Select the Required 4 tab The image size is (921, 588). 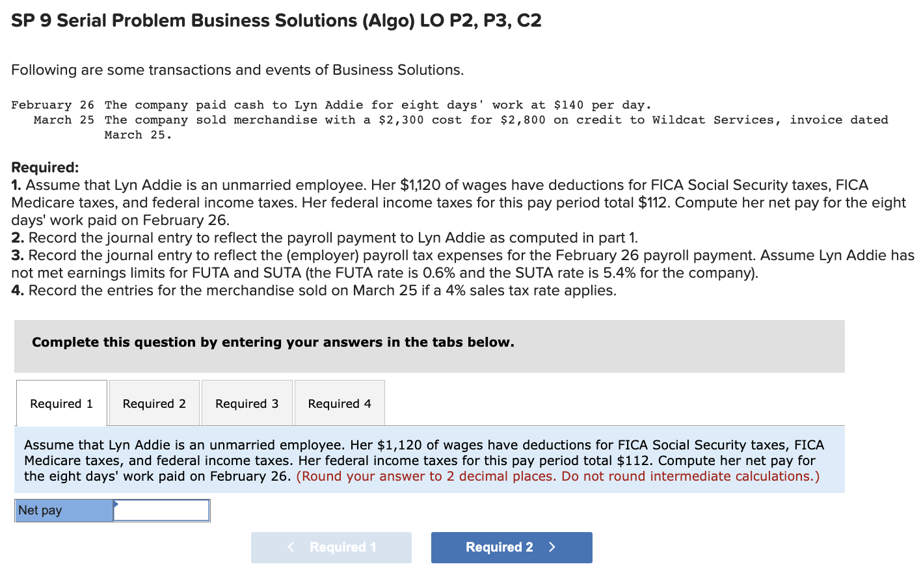pyautogui.click(x=340, y=403)
